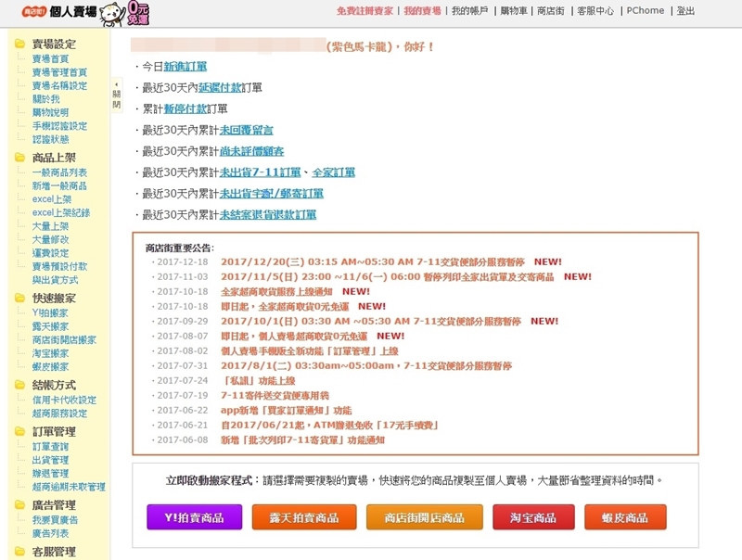742x560 pixels.
Task: Open the PChome link in the top navigation
Action: (645, 11)
